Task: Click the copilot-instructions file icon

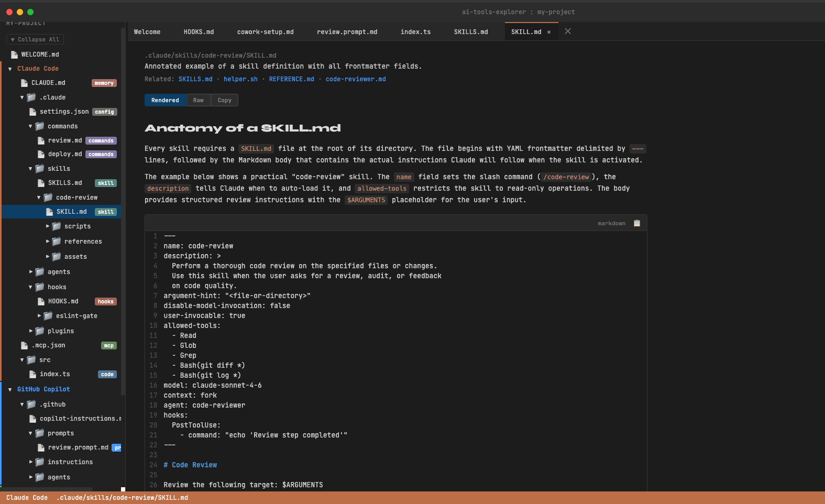Action: click(32, 419)
